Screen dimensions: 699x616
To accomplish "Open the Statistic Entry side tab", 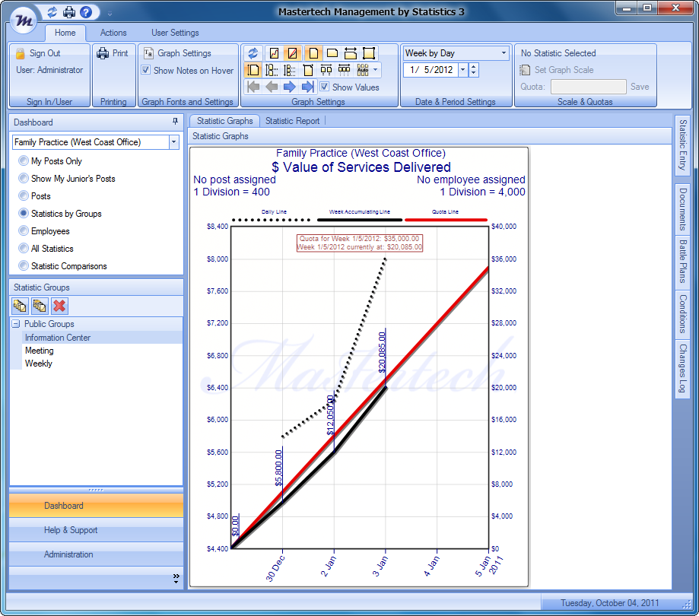I will pyautogui.click(x=682, y=144).
